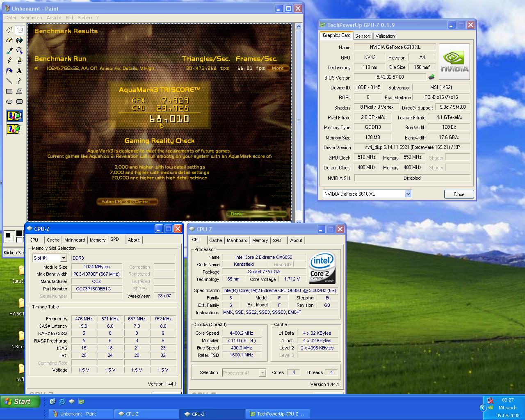Select the Graphics Card tab in GPU-Z

coord(336,35)
